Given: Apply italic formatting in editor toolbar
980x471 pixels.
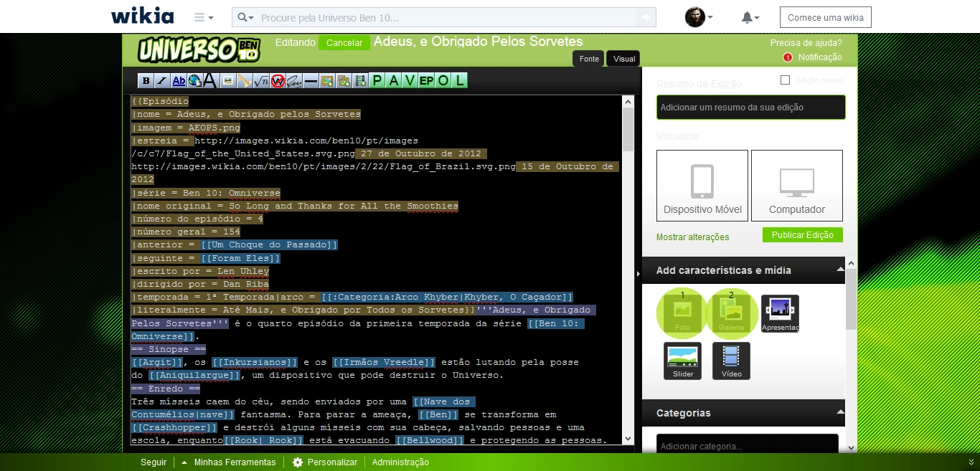Looking at the screenshot, I should click(162, 80).
